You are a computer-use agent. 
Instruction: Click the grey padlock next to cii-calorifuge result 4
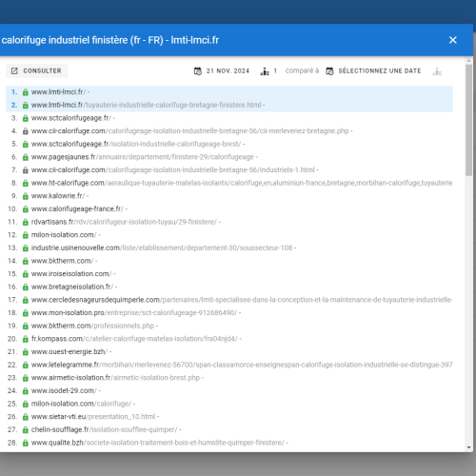click(x=26, y=131)
